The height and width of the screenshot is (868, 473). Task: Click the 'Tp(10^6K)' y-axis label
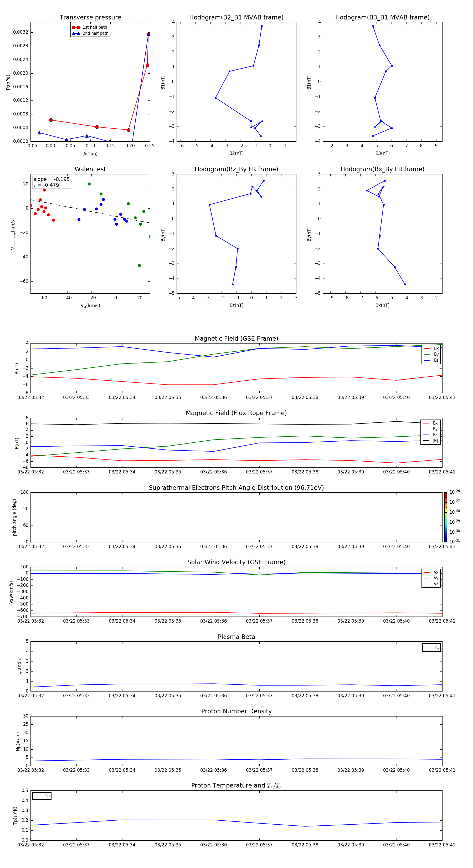pos(15,815)
